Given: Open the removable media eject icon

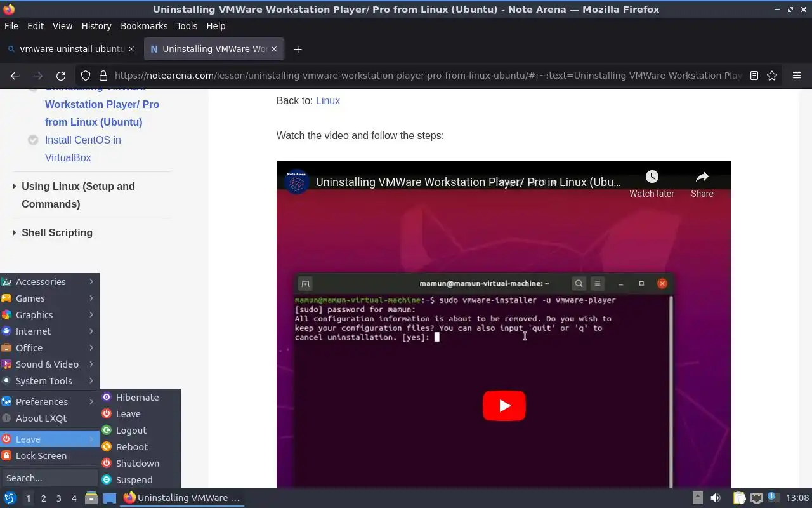Looking at the screenshot, I should coord(697,498).
